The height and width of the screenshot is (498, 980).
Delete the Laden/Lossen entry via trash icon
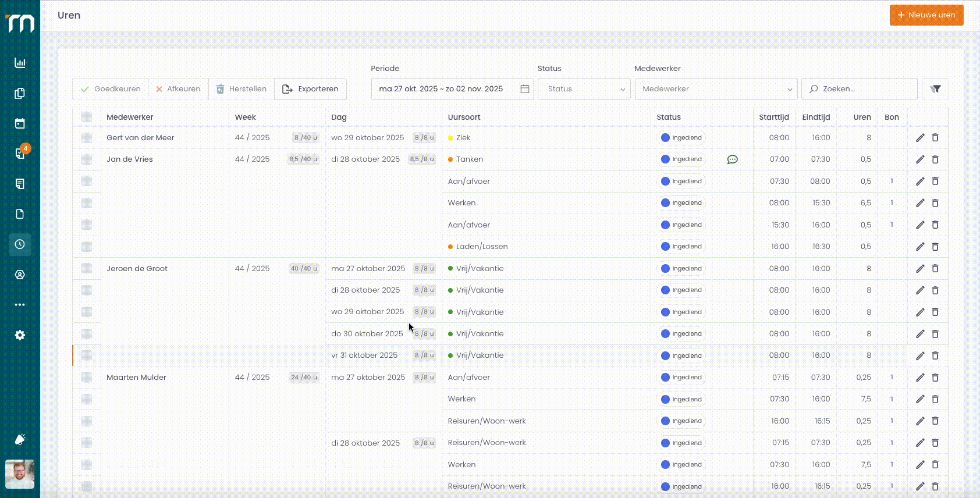[x=935, y=247]
